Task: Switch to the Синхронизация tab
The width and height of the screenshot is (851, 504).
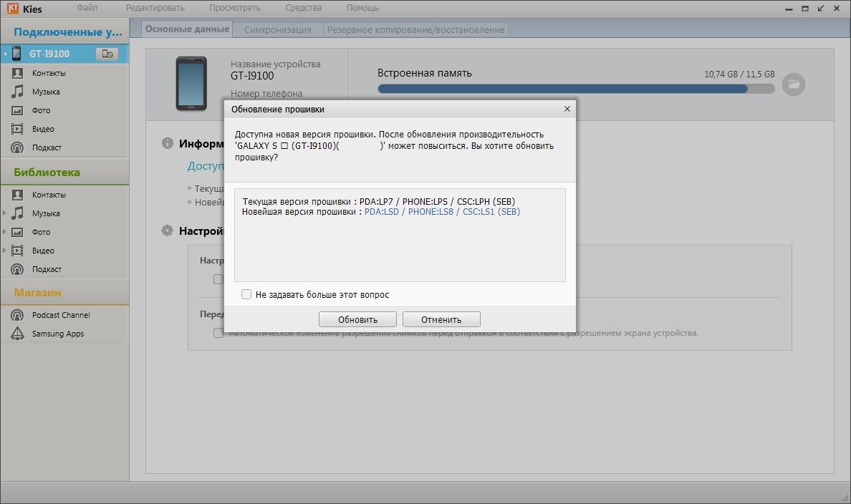Action: [277, 29]
